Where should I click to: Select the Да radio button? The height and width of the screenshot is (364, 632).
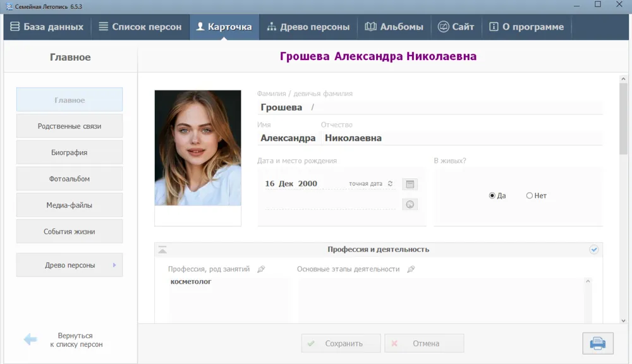[x=492, y=196]
